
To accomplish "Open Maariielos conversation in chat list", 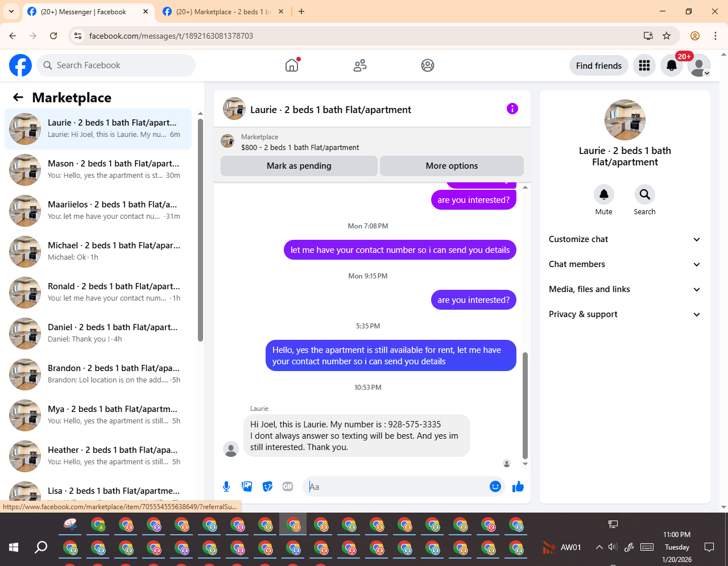I will [98, 211].
